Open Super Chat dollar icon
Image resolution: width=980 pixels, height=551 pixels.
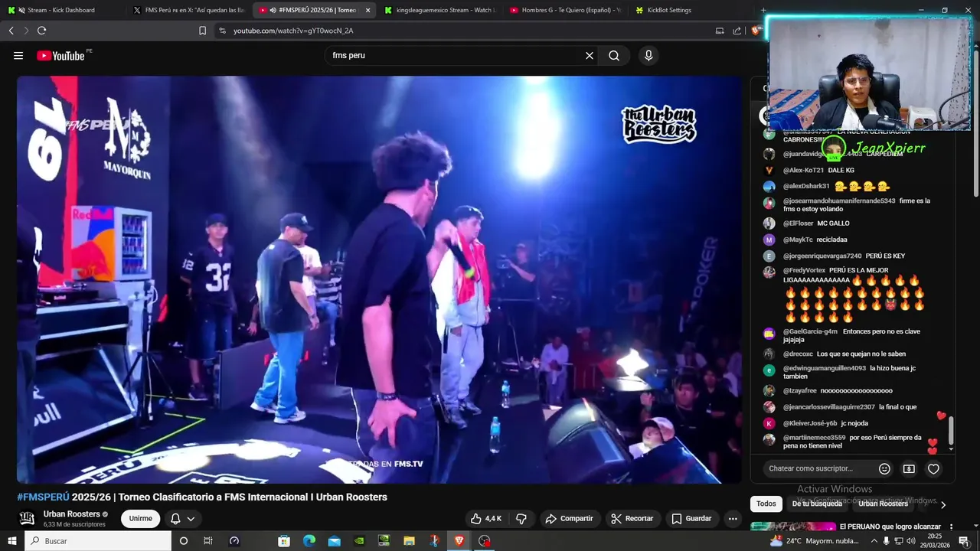coord(909,468)
